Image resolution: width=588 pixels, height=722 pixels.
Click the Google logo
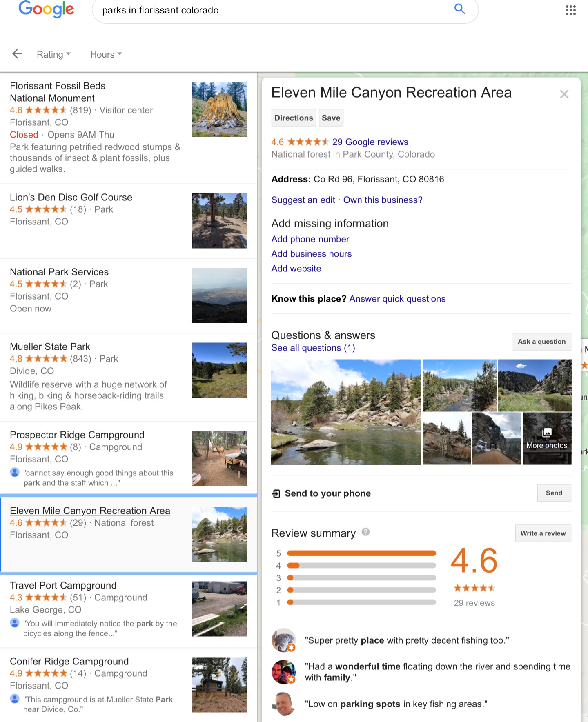point(46,9)
